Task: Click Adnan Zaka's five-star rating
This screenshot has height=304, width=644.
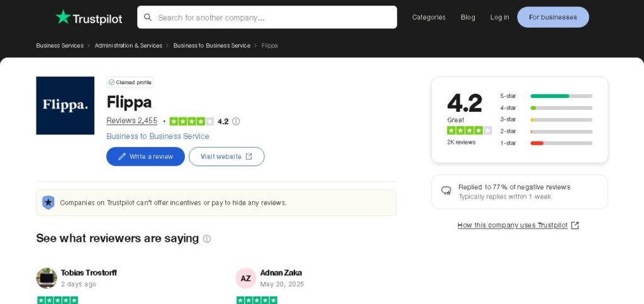Action: pos(257,300)
